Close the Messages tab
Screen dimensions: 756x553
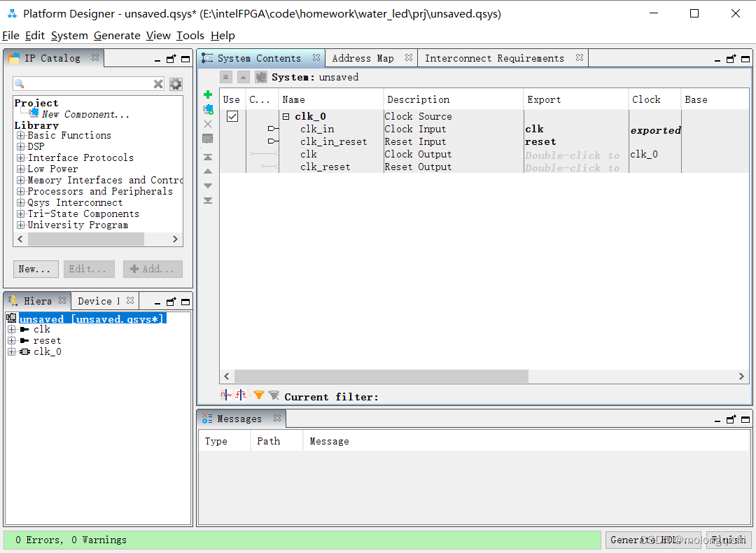point(277,418)
